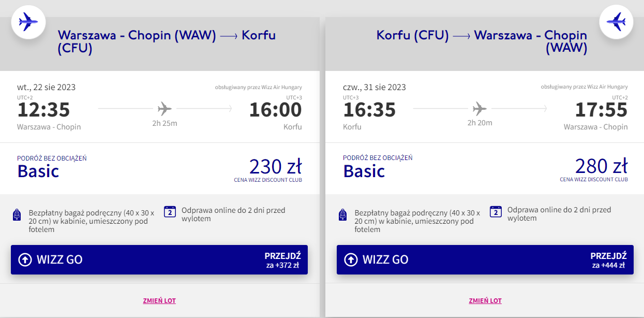This screenshot has width=644, height=318.
Task: Click the calendar check-in icon on the outbound card
Action: [x=170, y=211]
